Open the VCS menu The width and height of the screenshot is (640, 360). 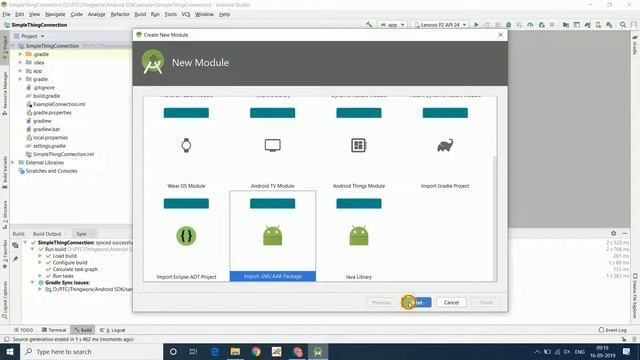tap(186, 14)
